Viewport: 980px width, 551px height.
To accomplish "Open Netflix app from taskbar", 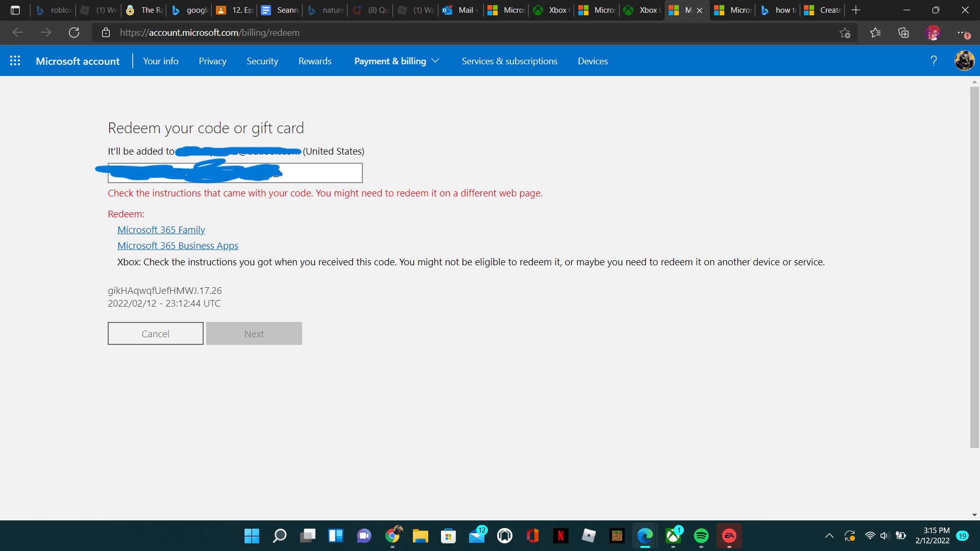I will pyautogui.click(x=561, y=536).
